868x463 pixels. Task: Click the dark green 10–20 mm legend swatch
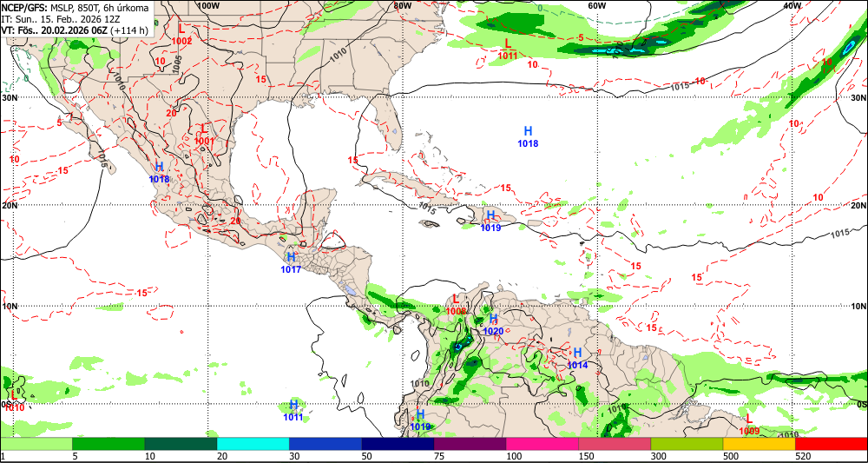tap(181, 444)
